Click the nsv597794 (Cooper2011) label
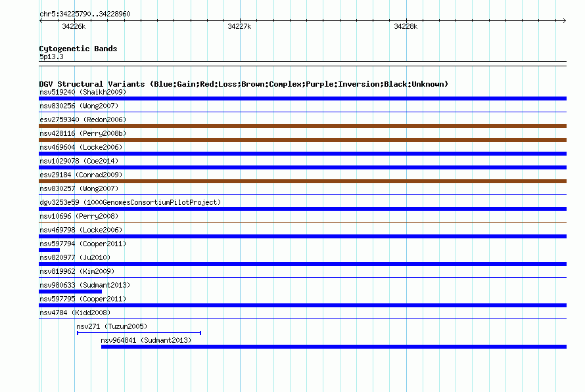This screenshot has height=392, width=585. (83, 244)
